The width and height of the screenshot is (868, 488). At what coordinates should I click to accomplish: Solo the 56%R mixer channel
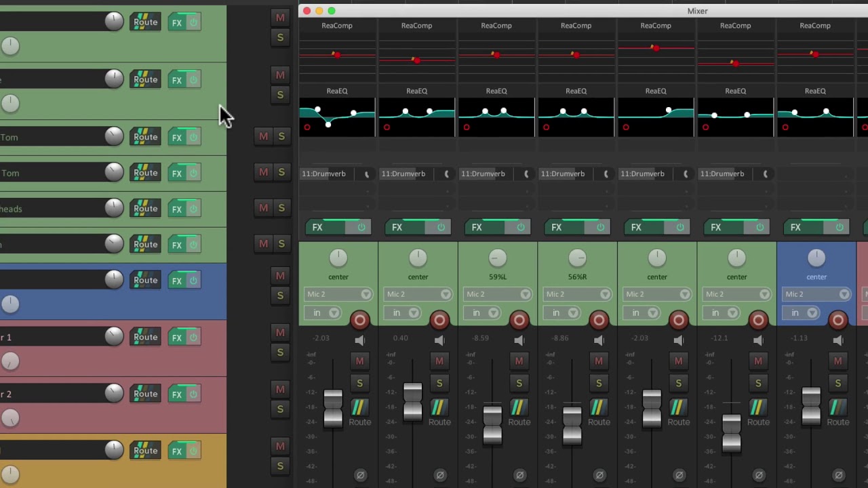tap(599, 384)
